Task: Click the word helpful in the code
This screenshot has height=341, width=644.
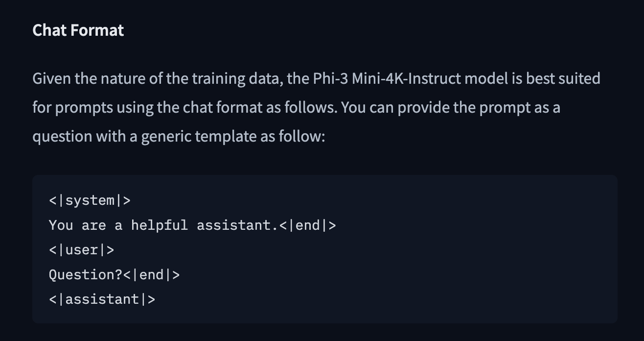Action: tap(159, 225)
